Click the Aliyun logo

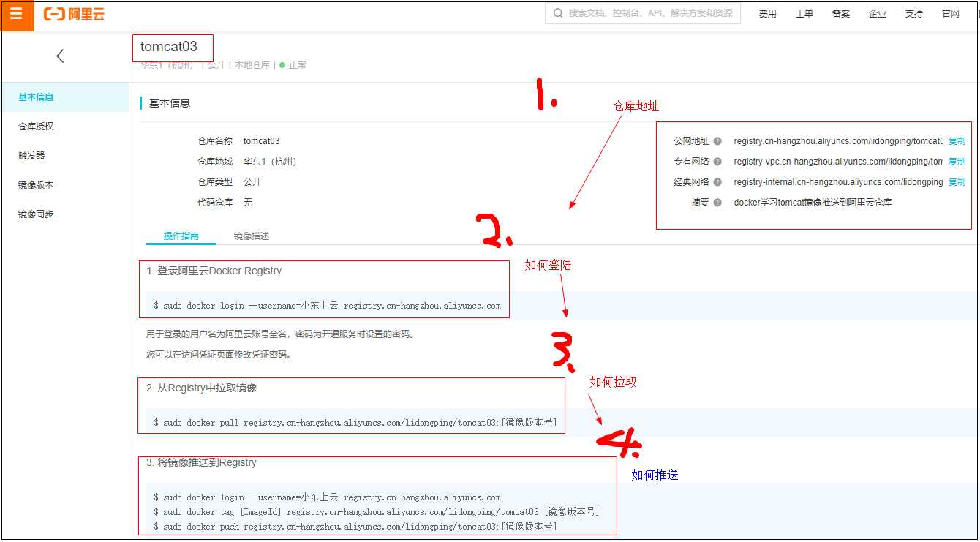click(x=75, y=14)
